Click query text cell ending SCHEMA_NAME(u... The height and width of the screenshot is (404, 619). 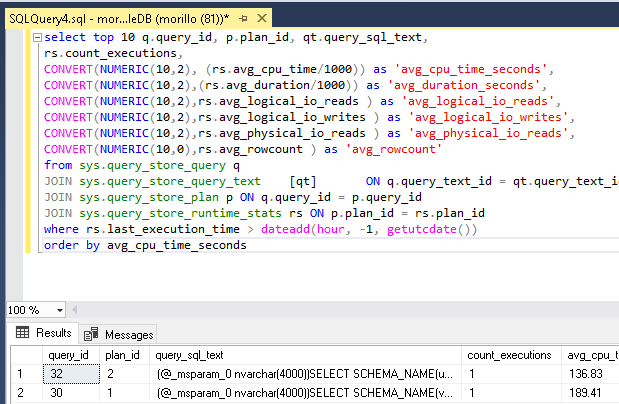[x=305, y=374]
